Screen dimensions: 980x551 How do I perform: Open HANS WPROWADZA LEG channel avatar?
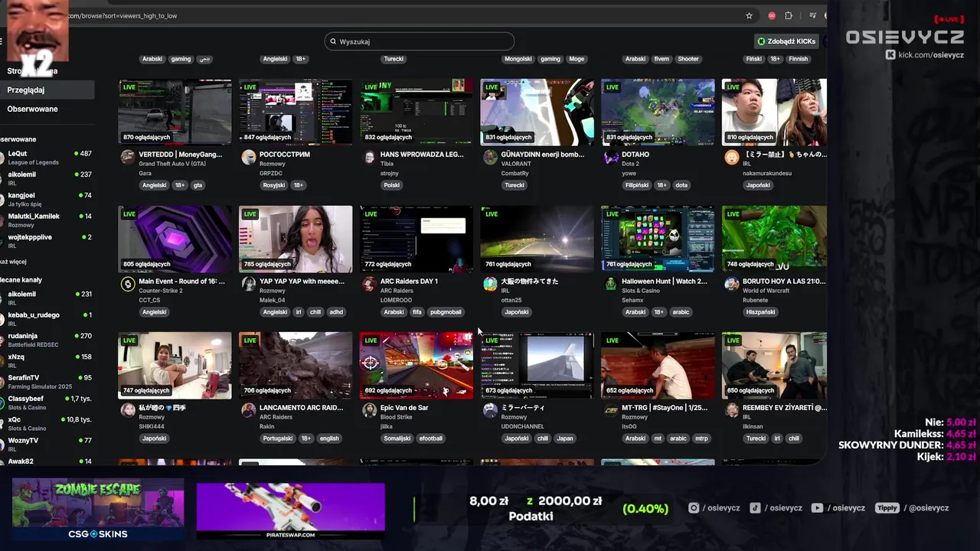pyautogui.click(x=369, y=157)
